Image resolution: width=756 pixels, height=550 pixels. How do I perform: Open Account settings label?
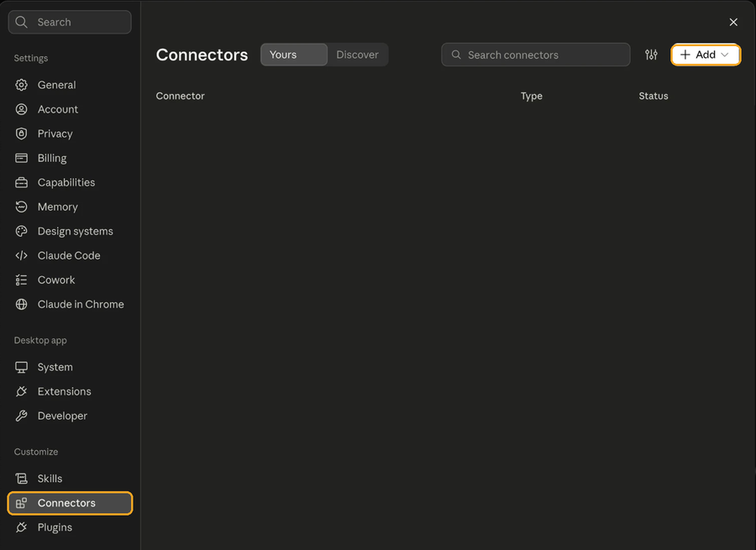click(x=58, y=109)
